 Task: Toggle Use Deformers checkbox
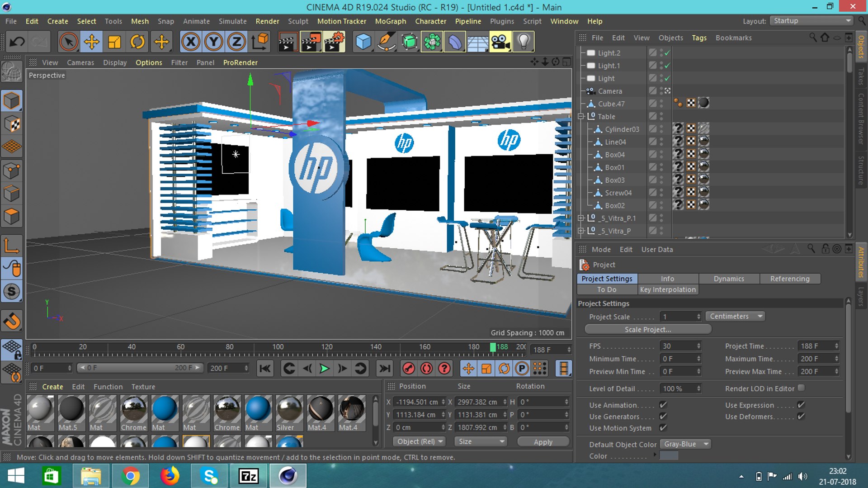tap(801, 416)
